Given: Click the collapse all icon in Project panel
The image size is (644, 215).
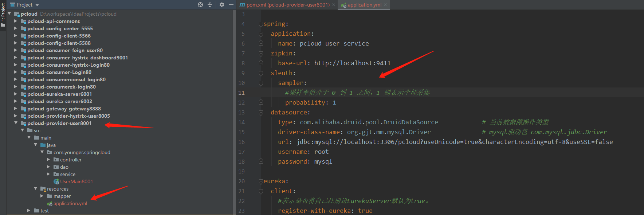Looking at the screenshot, I should [210, 5].
